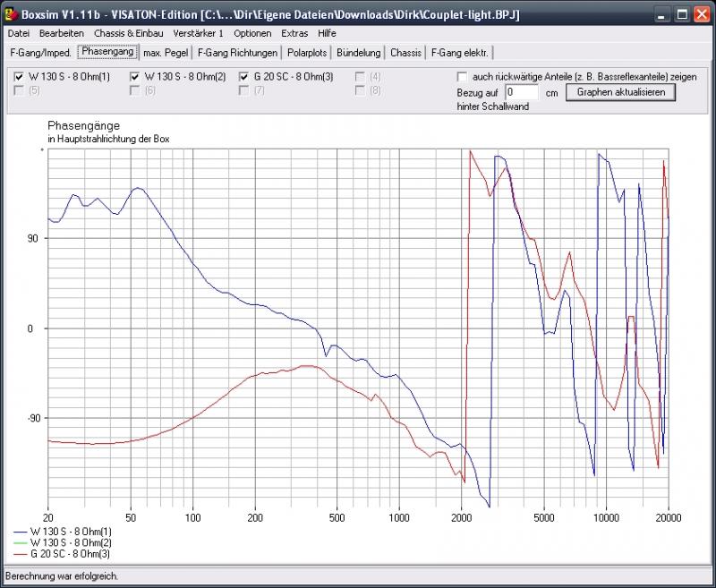Click the Boxsim app icon in title bar

(12, 15)
